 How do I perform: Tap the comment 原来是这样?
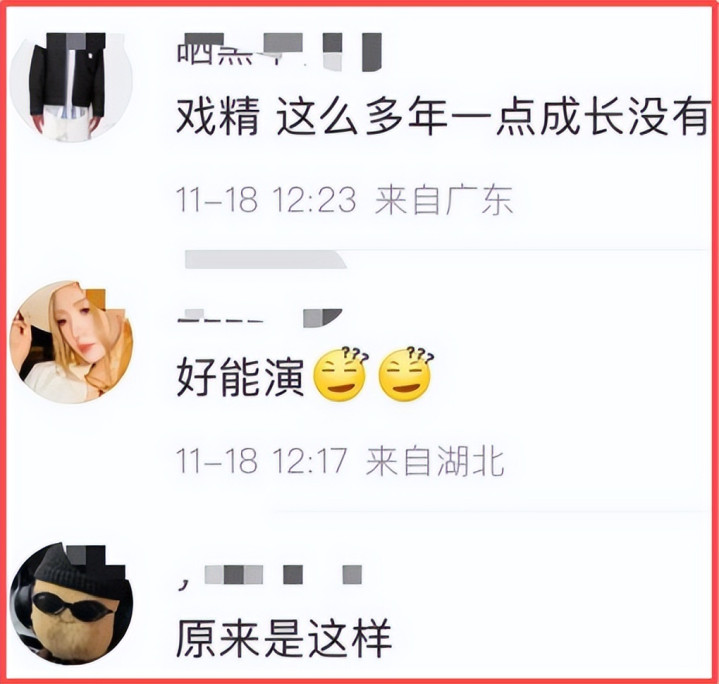(284, 638)
